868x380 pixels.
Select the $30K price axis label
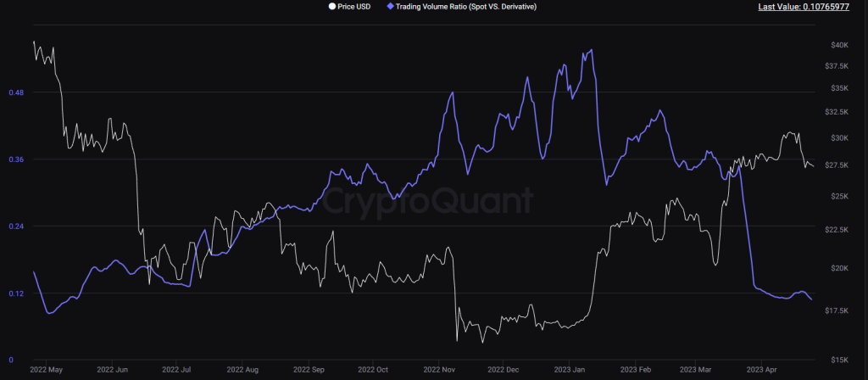[840, 138]
